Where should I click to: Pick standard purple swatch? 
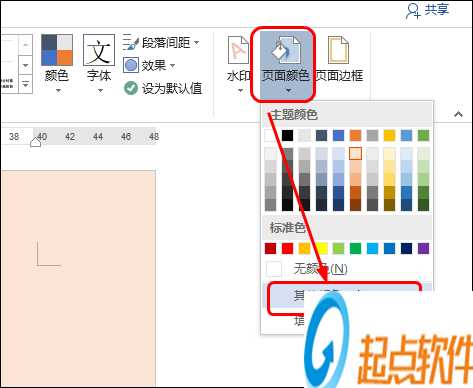pyautogui.click(x=423, y=248)
